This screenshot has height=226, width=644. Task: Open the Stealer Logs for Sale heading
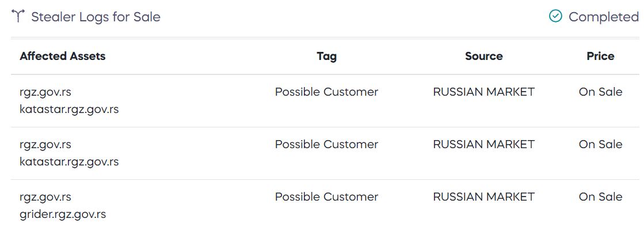tap(96, 17)
